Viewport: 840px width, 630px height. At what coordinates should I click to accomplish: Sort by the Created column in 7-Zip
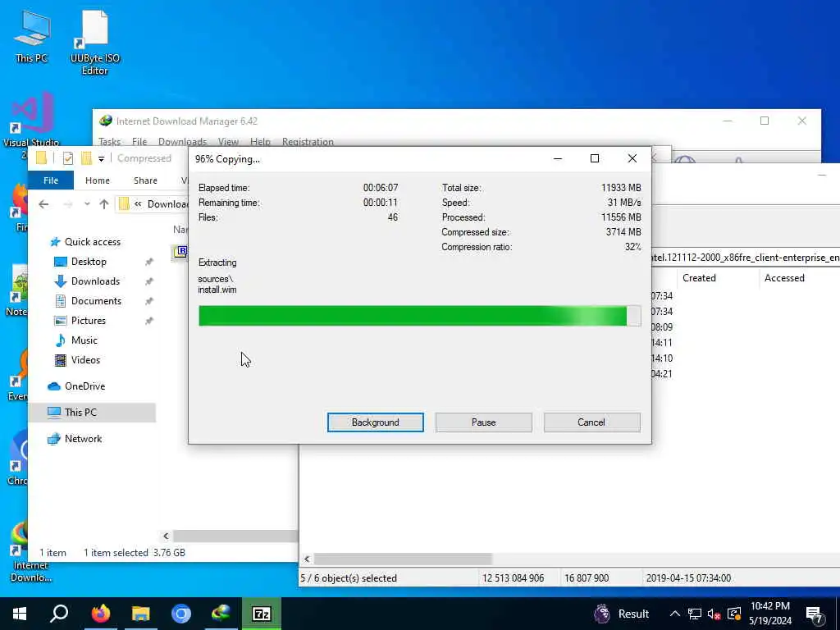pos(699,278)
